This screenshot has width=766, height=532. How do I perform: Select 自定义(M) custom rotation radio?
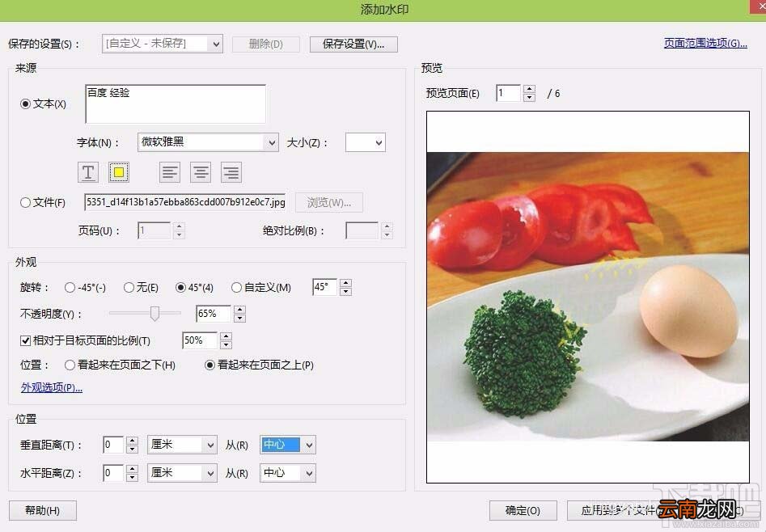pos(236,288)
